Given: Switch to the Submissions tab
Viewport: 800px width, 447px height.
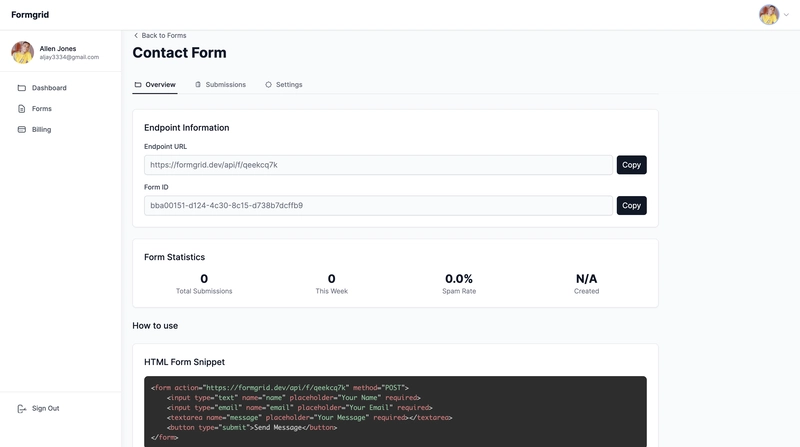Looking at the screenshot, I should pos(225,85).
